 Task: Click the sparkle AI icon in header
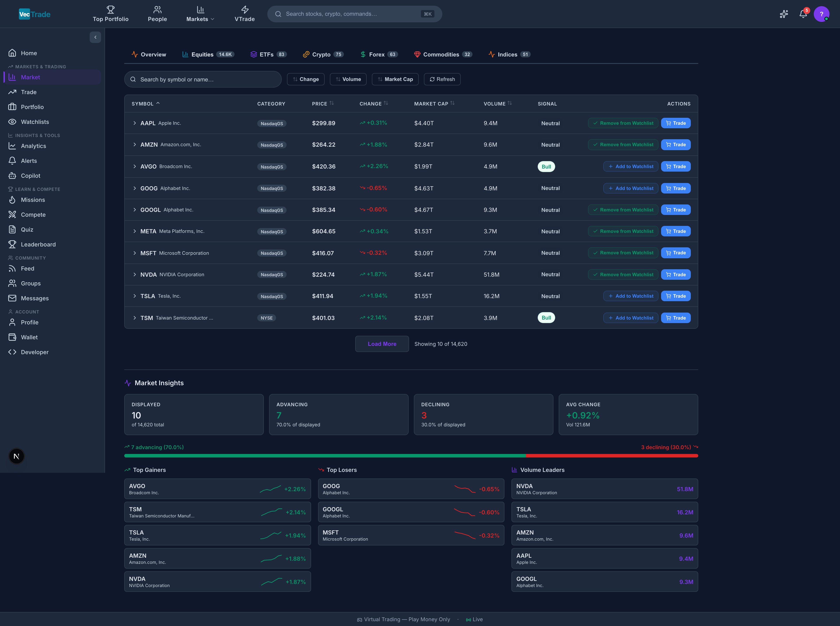click(x=784, y=14)
